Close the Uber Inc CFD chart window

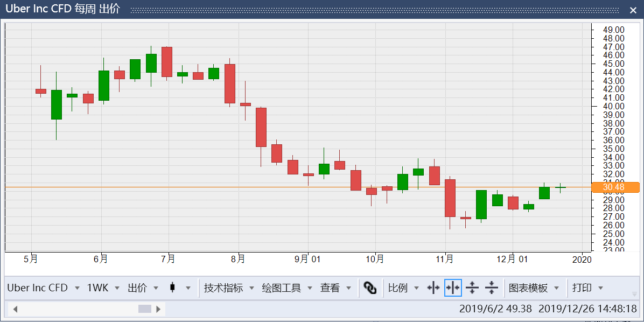pyautogui.click(x=633, y=10)
